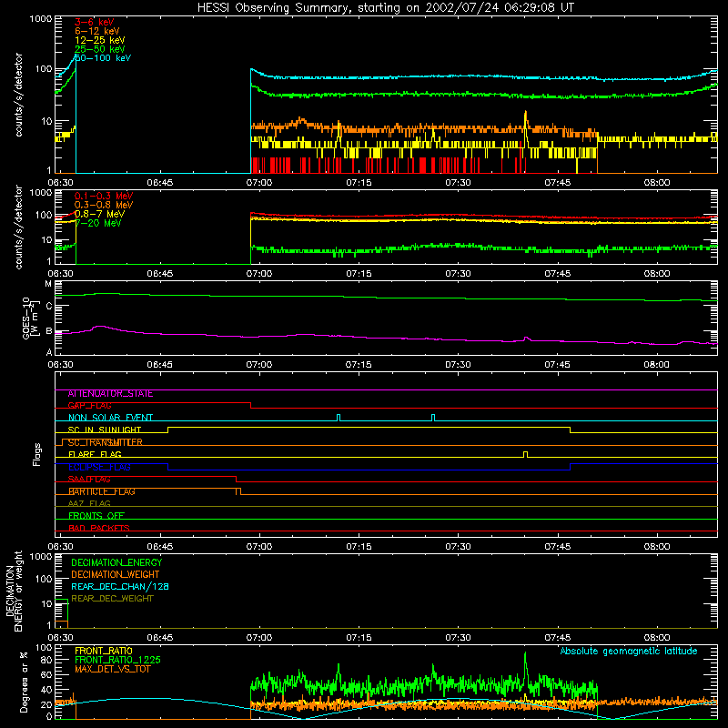
Task: Click the 0.3-0.8 MeV legend entry
Action: pos(104,205)
